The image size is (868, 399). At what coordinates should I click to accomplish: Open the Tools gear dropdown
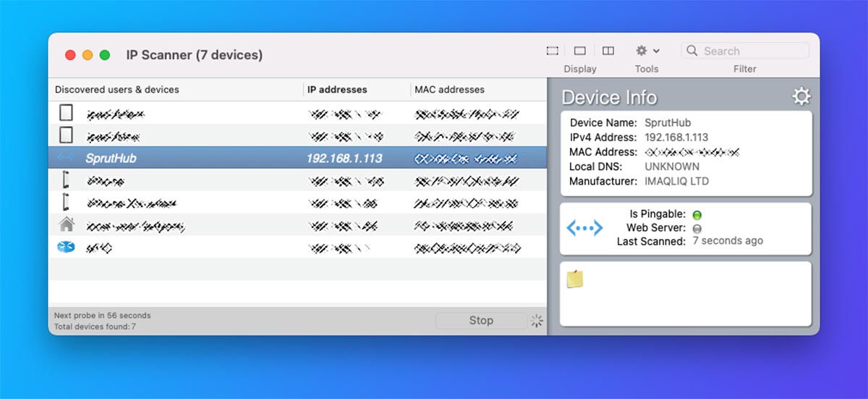tap(647, 51)
